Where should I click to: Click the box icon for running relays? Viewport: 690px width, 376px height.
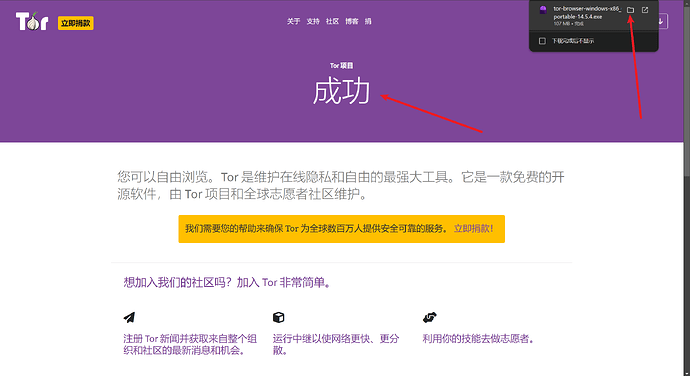(279, 317)
